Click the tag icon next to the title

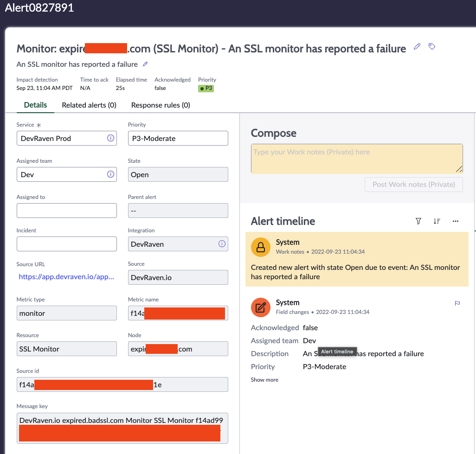(x=432, y=46)
